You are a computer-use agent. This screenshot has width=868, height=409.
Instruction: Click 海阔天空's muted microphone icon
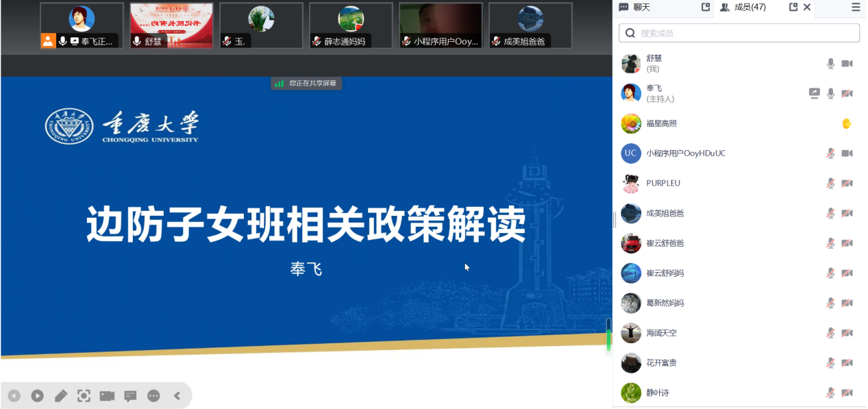[830, 333]
